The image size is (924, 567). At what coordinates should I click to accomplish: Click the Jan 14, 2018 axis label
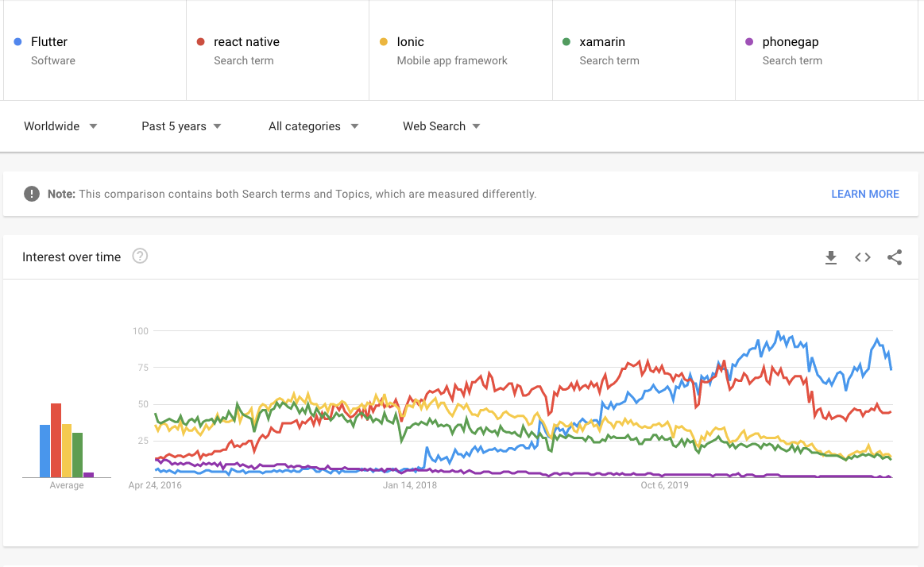point(410,485)
